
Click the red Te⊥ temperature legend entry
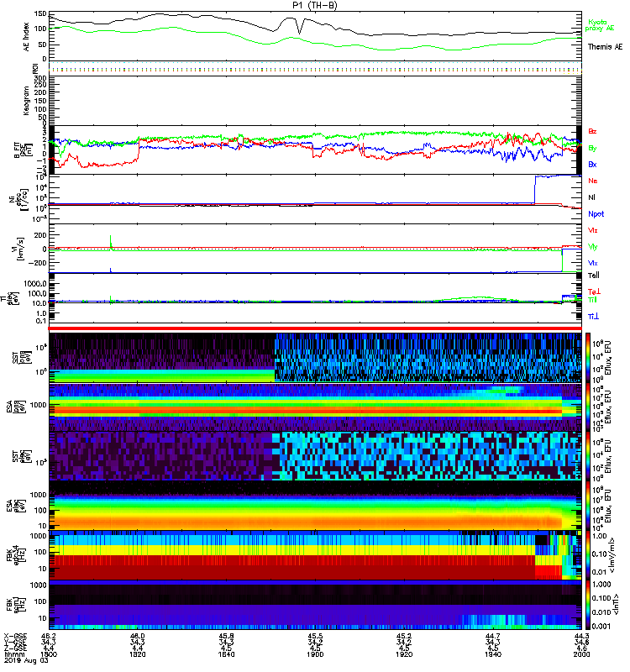[x=594, y=291]
